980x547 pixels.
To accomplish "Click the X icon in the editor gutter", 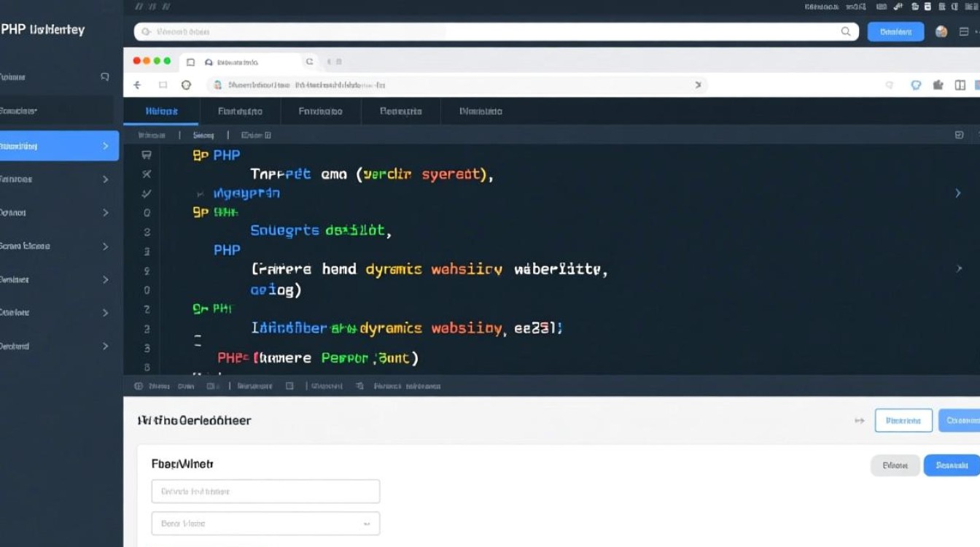I will pos(147,174).
